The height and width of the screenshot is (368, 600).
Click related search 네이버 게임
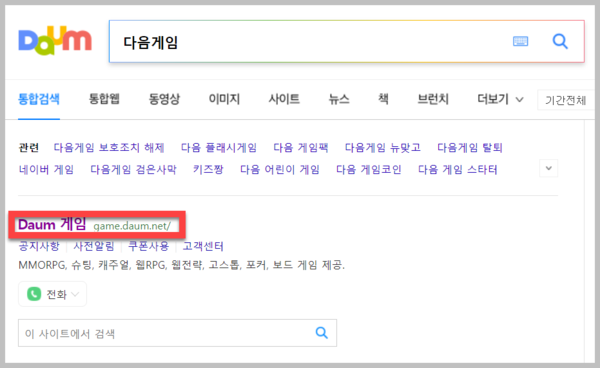pyautogui.click(x=46, y=169)
